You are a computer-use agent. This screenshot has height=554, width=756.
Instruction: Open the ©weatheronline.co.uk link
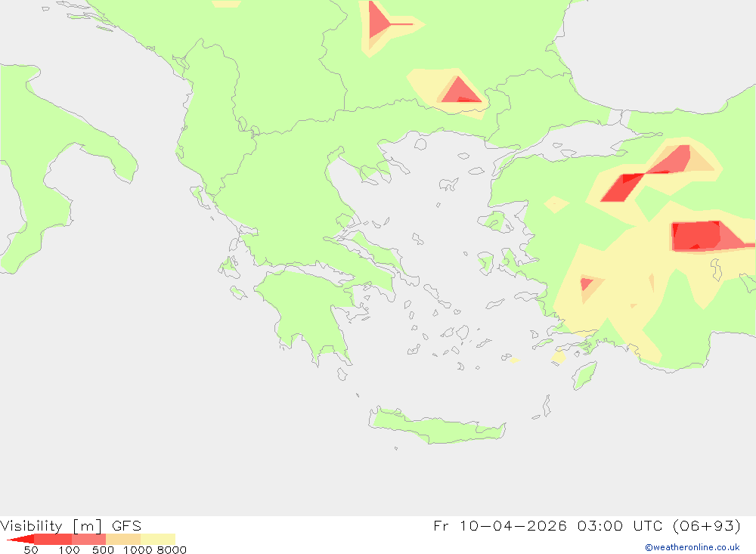point(692,547)
